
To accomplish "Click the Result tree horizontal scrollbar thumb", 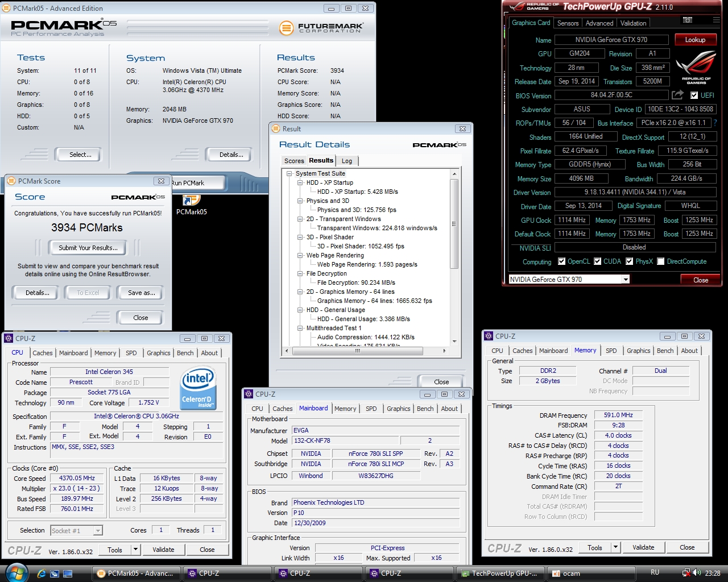I will [358, 351].
